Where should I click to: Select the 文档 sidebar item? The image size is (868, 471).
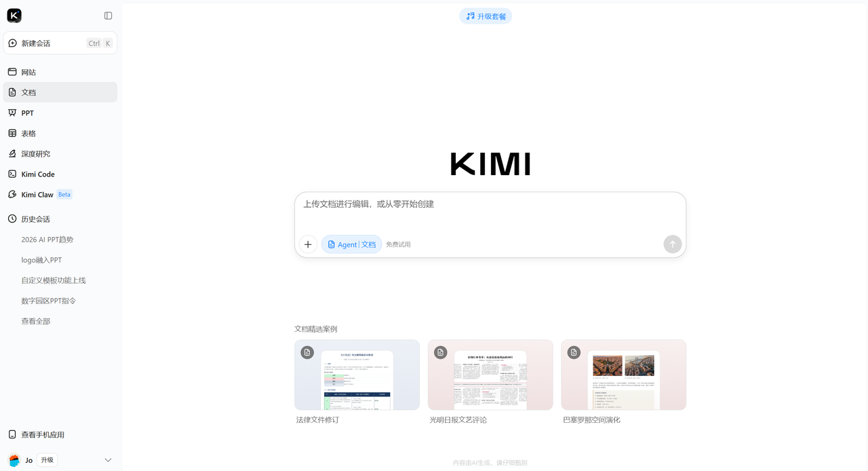click(60, 92)
